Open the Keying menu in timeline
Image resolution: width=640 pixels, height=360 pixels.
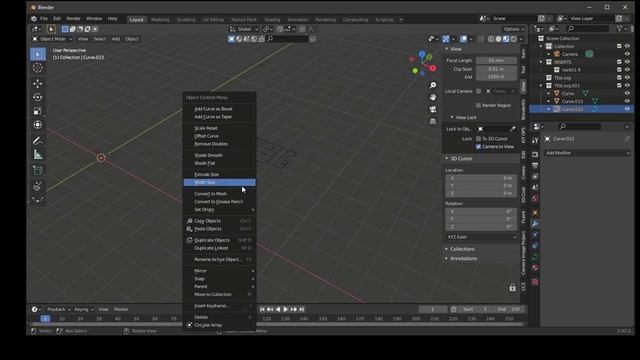83,309
